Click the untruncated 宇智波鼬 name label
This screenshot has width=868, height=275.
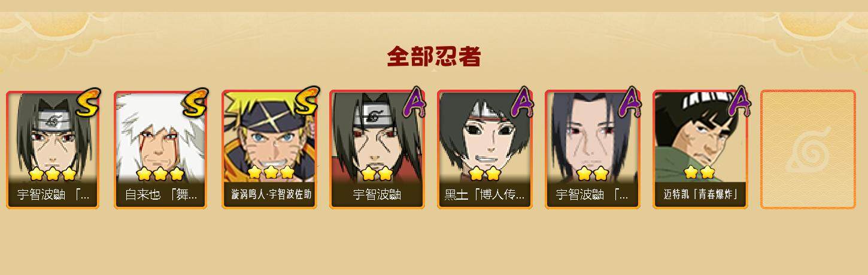tap(377, 195)
